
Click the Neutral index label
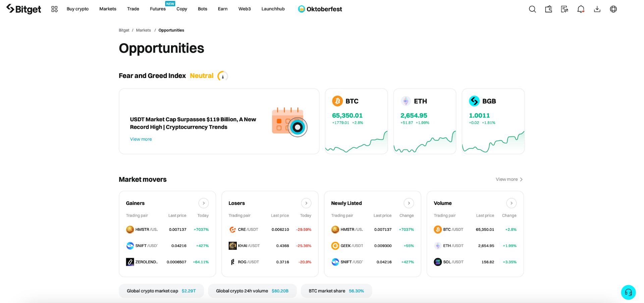[x=202, y=76]
